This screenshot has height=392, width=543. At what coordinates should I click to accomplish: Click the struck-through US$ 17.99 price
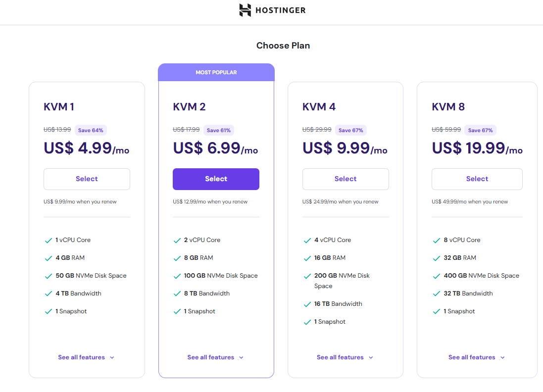tap(186, 130)
